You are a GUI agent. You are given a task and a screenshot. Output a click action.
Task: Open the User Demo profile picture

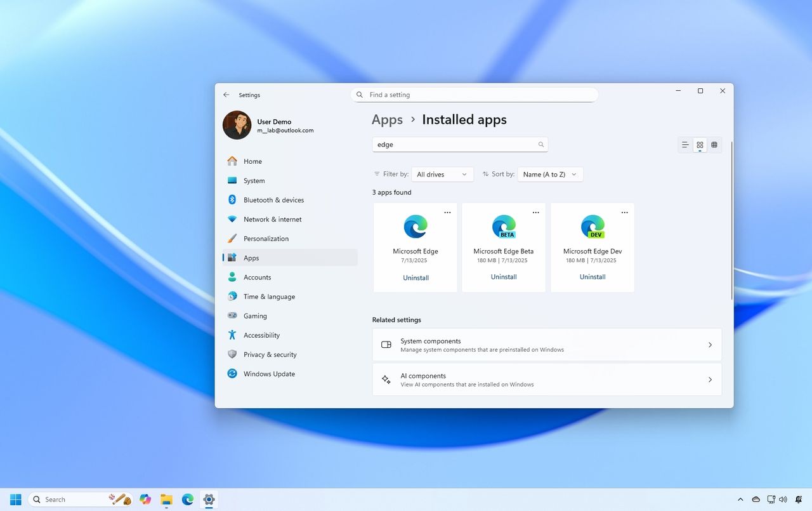click(237, 125)
